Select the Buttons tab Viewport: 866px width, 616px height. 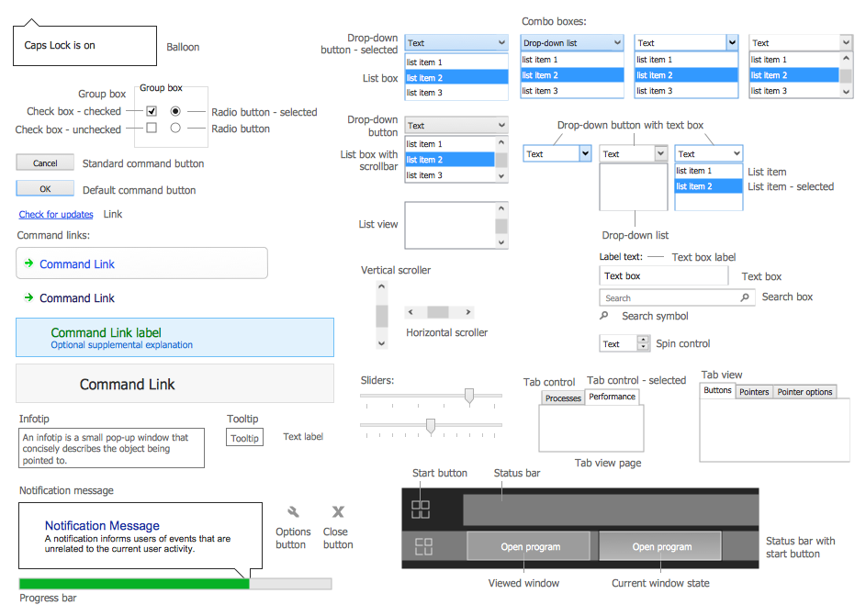point(717,390)
